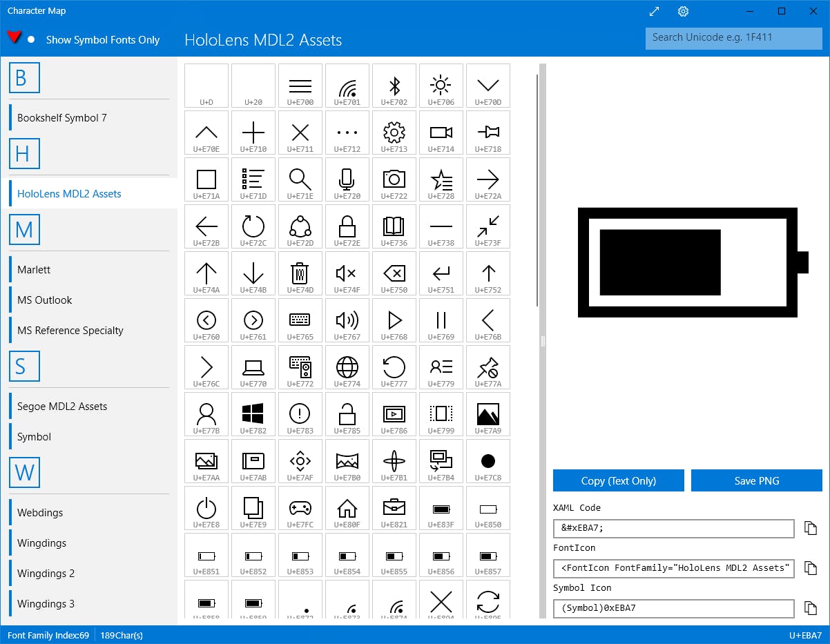Viewport: 830px width, 644px height.
Task: Select the home glyph U+E80F
Action: pos(347,508)
